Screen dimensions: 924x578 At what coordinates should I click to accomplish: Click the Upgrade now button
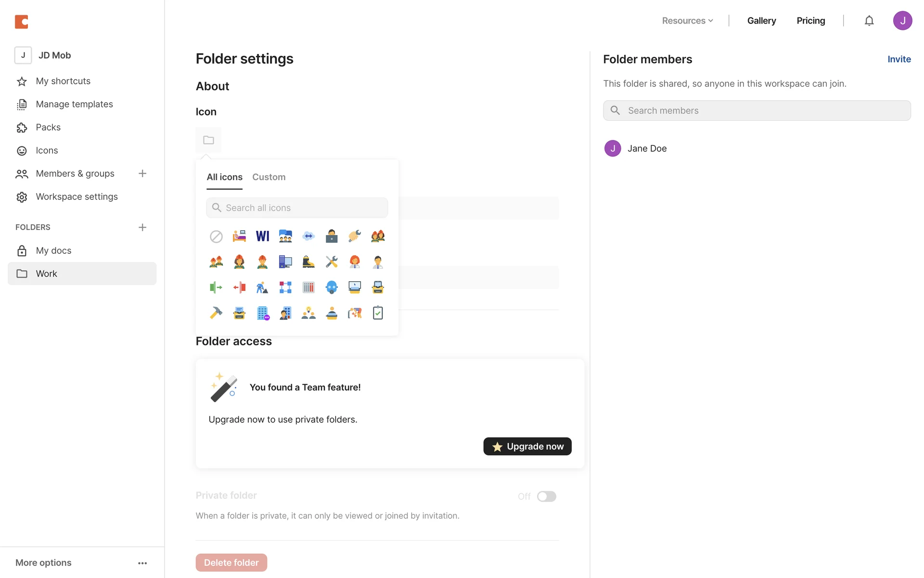527,447
